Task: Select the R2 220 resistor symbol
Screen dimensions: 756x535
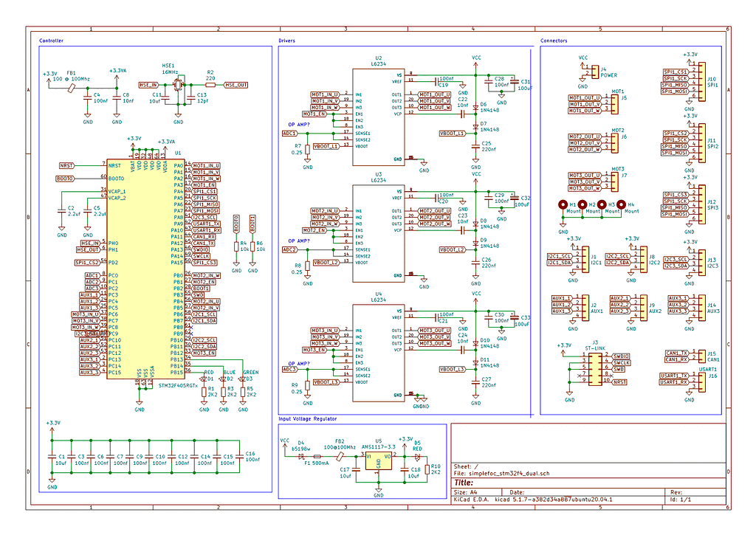Action: (209, 83)
